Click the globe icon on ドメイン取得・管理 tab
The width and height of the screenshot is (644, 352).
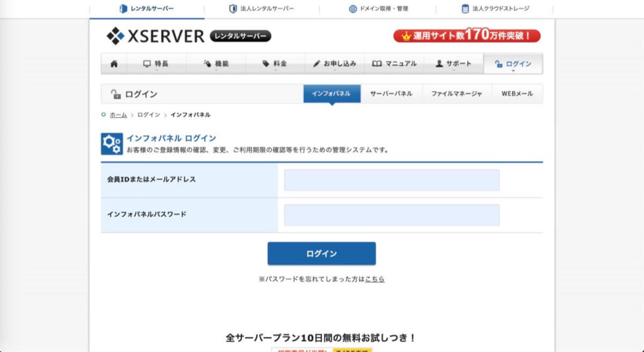point(353,9)
